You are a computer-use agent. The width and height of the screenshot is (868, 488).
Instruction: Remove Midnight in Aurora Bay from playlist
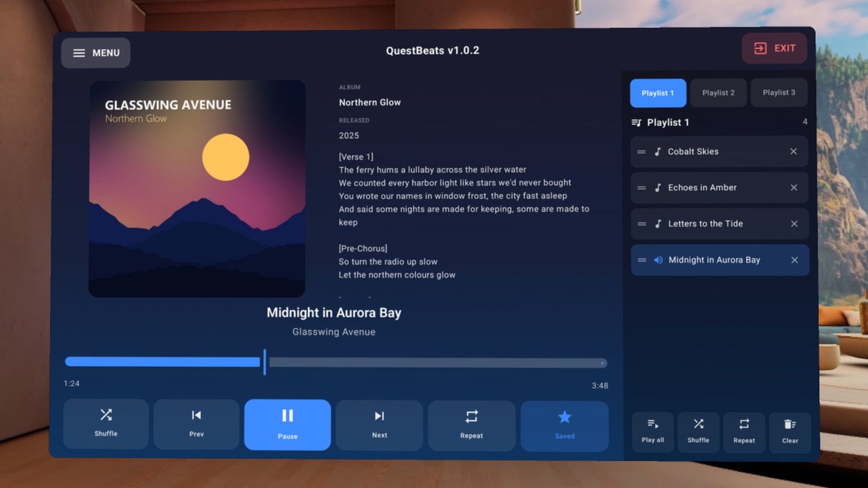794,260
